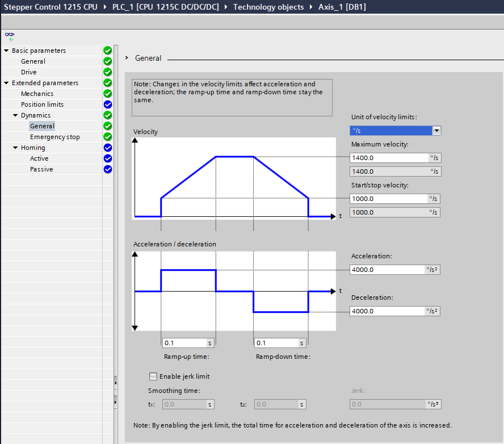
Task: Click the Maximum velocity input field
Action: 388,158
